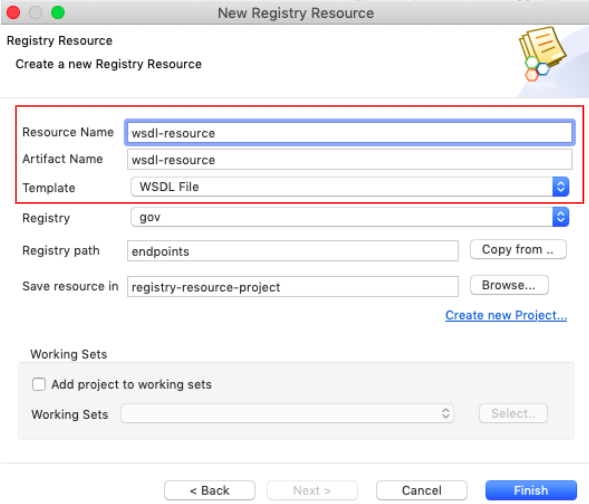Open the Registry dropdown showing gov

350,217
